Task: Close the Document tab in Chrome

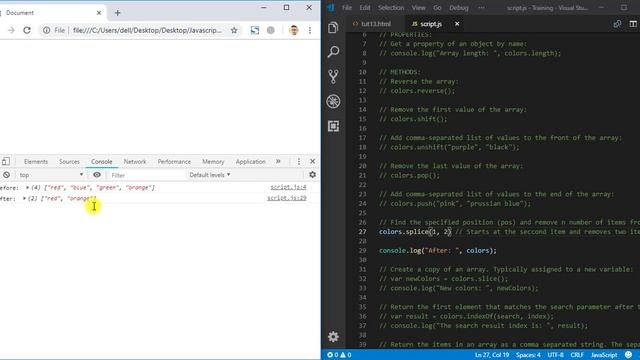Action: pos(99,13)
